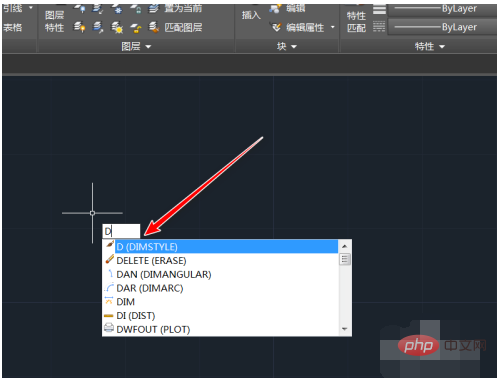
Task: Click 编辑属性 (Edit Attributes) button
Action: (298, 27)
